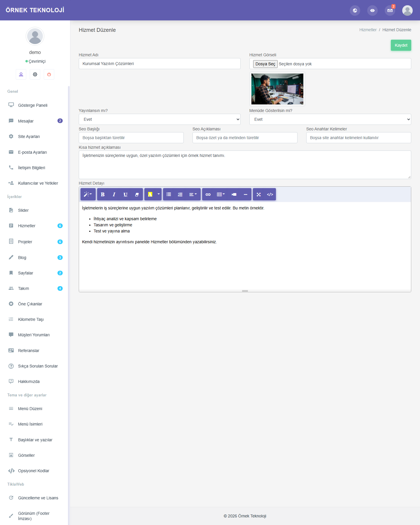
Task: Open the gear settings icon under demo
Action: click(x=35, y=74)
